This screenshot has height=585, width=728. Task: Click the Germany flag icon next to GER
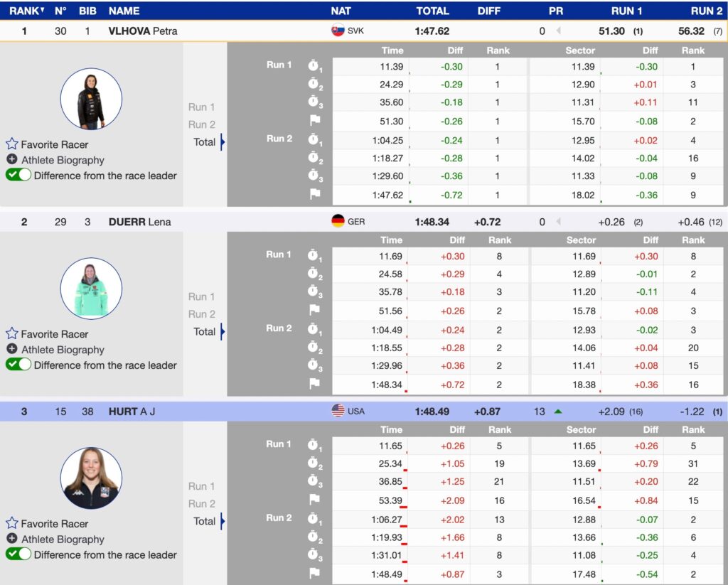tap(338, 221)
